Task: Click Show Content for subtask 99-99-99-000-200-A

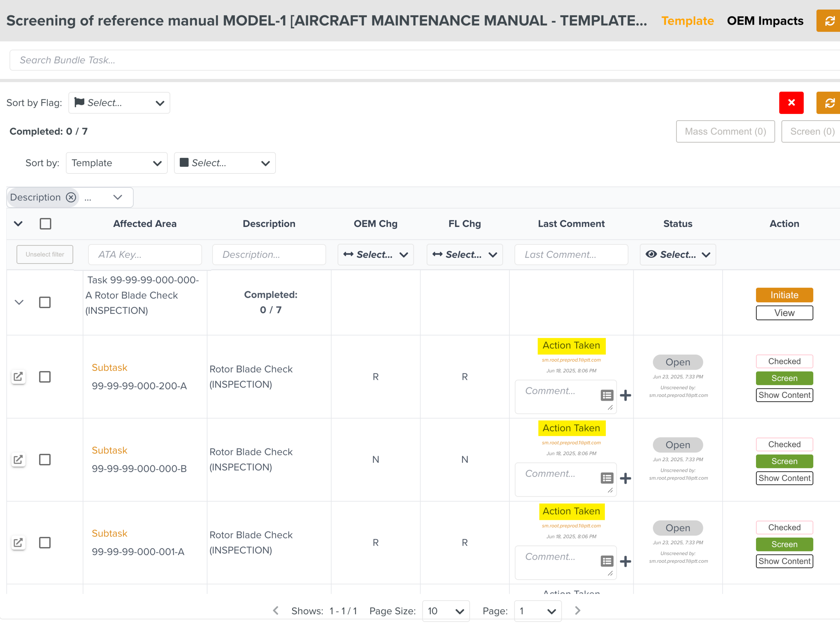Action: click(784, 395)
